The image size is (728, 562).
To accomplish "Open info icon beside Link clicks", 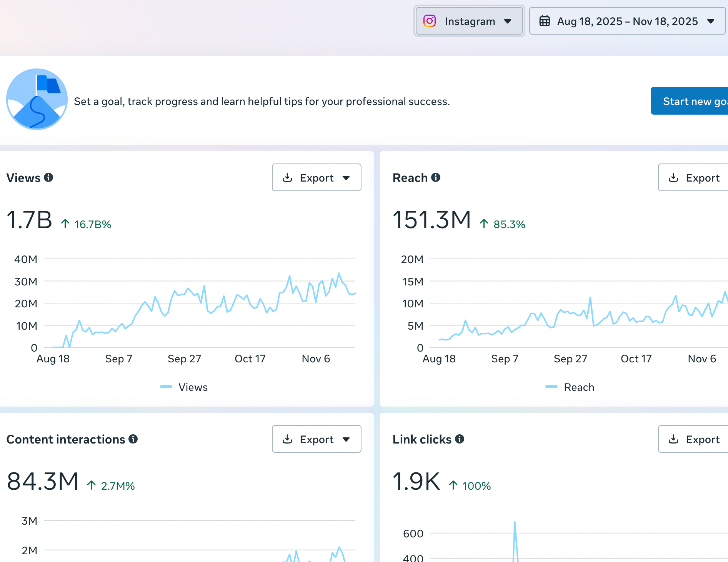I will [x=460, y=439].
